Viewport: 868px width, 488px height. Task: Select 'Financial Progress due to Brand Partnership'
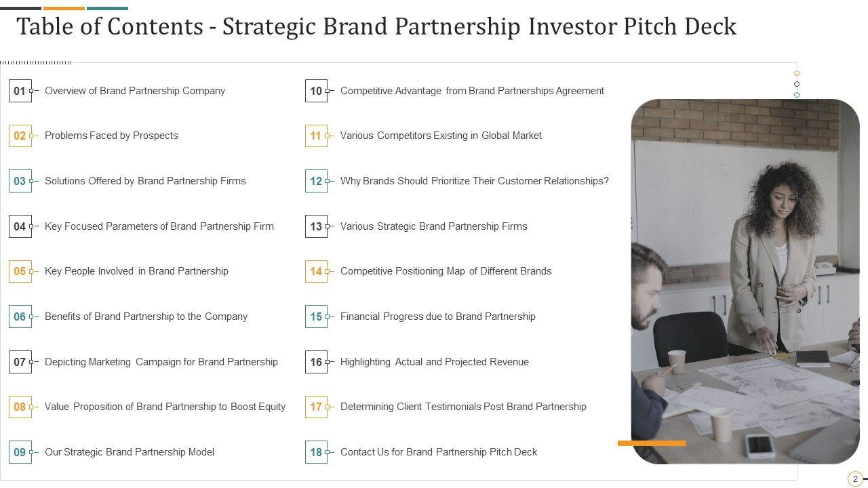point(438,317)
